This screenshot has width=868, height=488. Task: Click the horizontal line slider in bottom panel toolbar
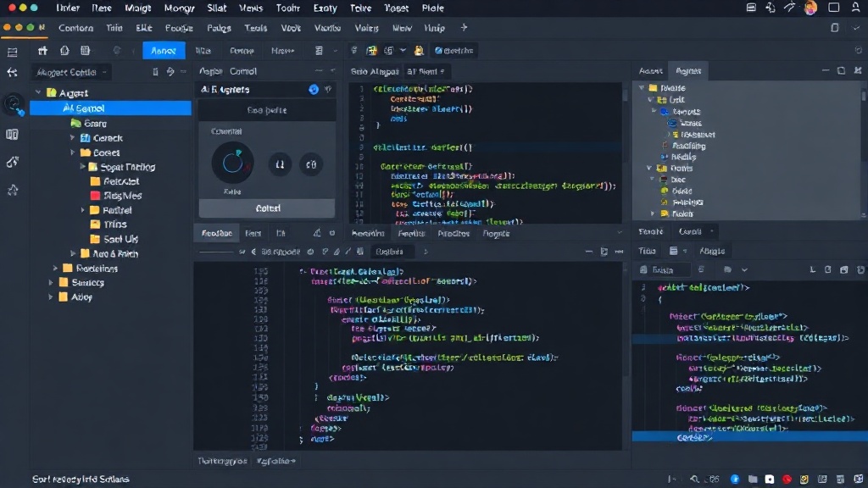coord(216,252)
